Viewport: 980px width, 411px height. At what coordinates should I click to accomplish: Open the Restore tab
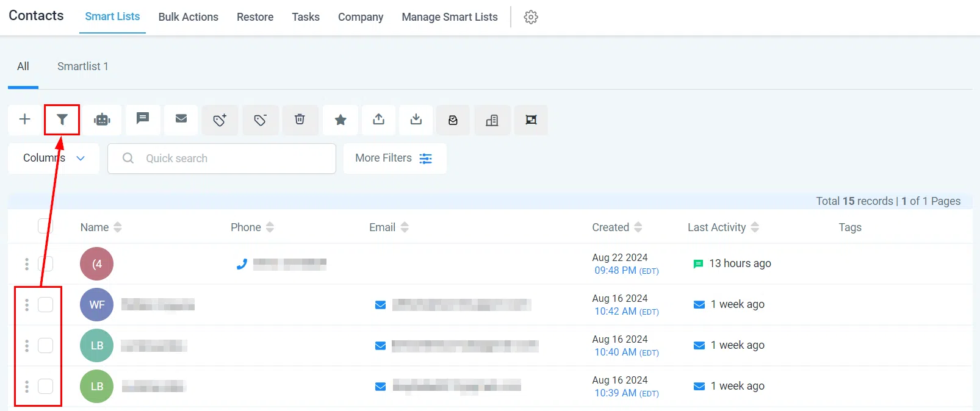(x=255, y=17)
